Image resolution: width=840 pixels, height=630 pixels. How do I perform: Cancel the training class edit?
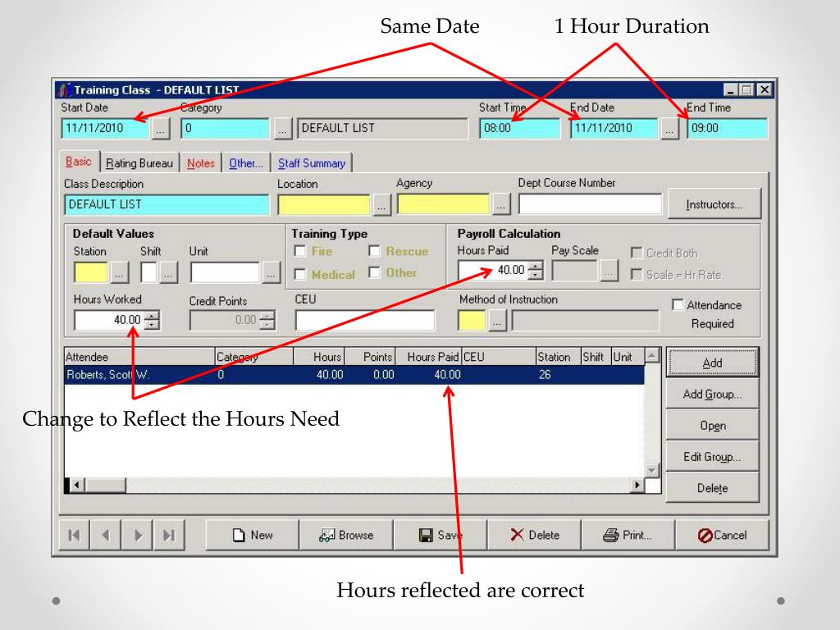click(722, 535)
